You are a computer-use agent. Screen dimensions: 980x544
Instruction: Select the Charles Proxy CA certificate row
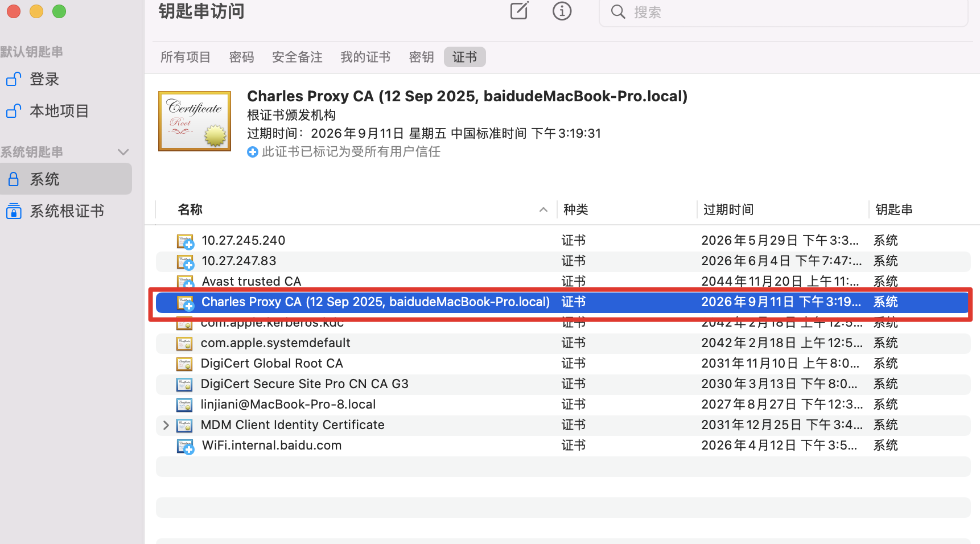tap(562, 302)
